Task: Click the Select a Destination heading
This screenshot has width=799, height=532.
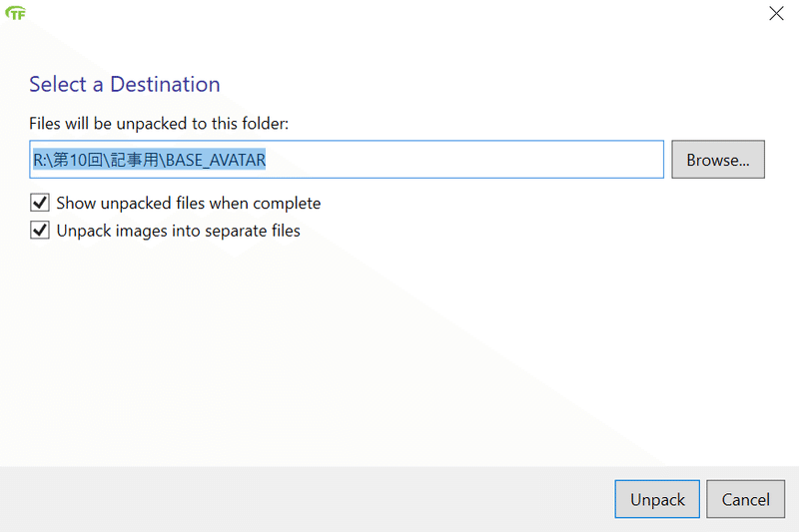Action: [x=124, y=84]
